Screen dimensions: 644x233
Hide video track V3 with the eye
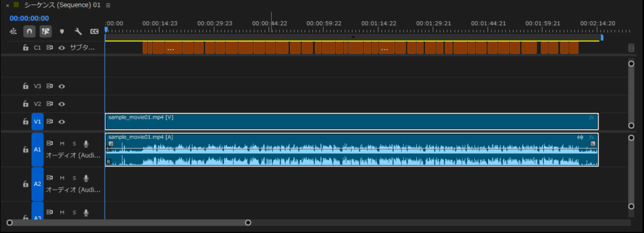click(62, 86)
